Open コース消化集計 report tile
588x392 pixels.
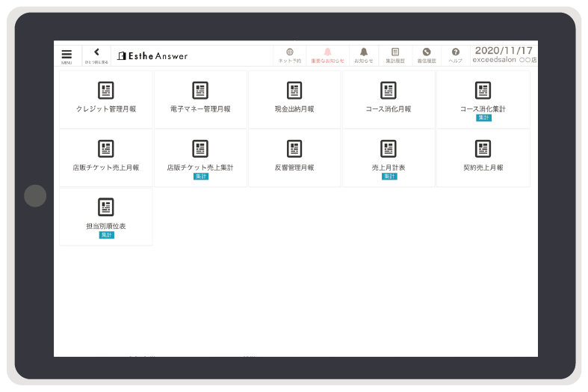pyautogui.click(x=483, y=98)
